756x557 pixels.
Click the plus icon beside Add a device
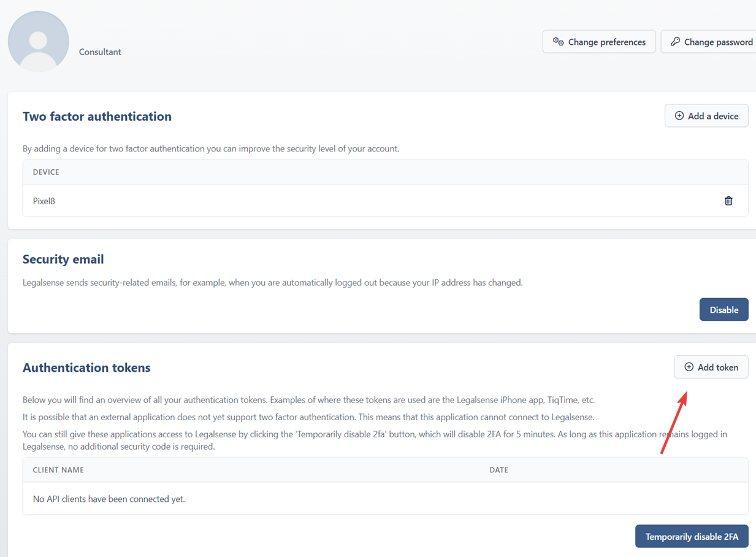[679, 116]
